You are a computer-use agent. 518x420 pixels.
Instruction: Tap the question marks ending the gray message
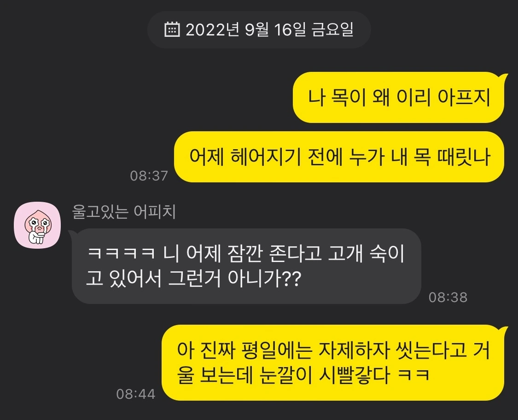click(292, 280)
